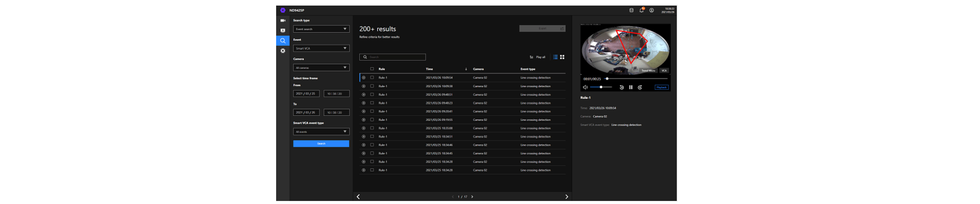Tick the select-all checkbox in table header
This screenshot has height=204, width=980.
372,69
